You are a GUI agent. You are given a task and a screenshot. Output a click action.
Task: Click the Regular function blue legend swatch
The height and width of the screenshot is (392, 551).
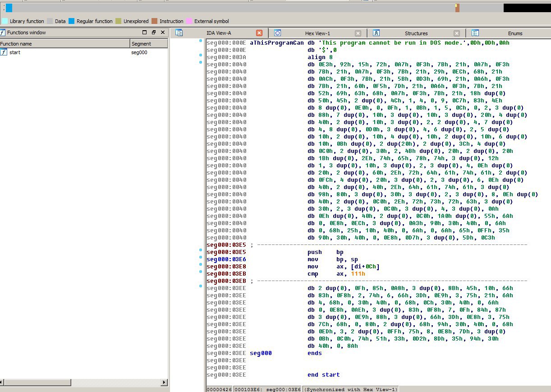(71, 21)
